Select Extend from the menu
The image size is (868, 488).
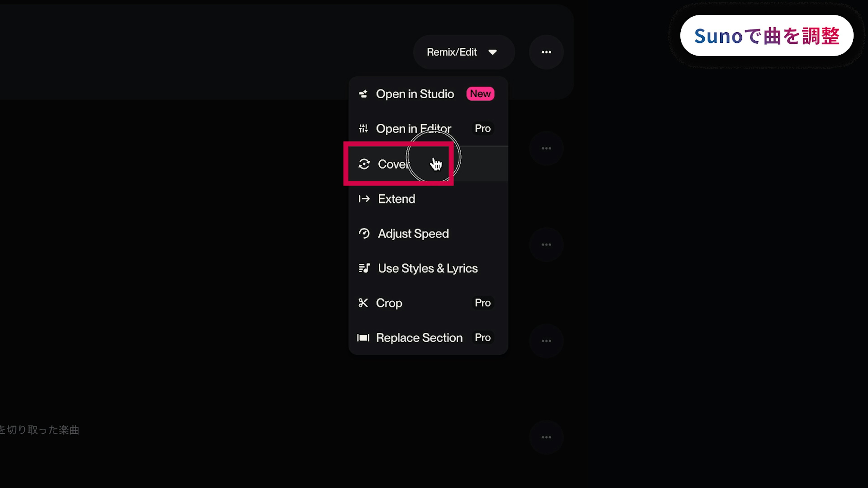[396, 199]
